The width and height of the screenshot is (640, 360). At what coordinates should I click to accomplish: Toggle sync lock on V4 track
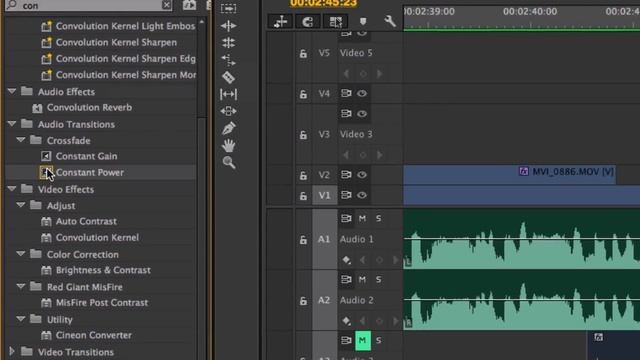click(346, 93)
